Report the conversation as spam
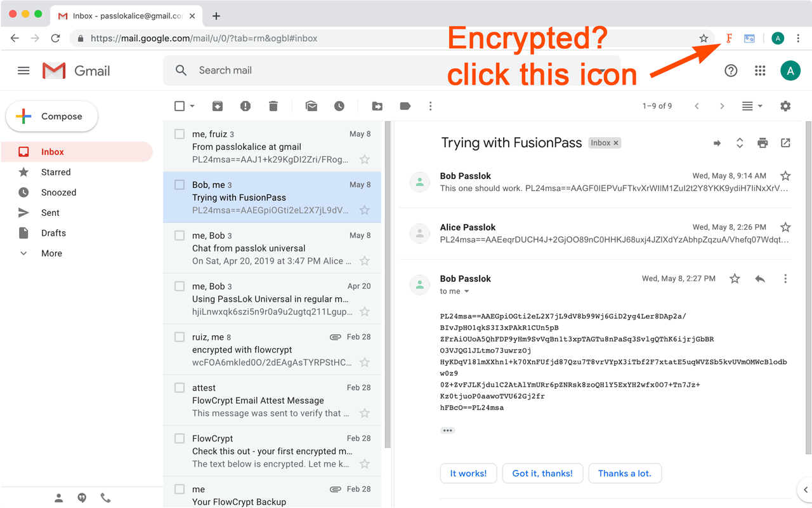The height and width of the screenshot is (508, 812). 246,106
